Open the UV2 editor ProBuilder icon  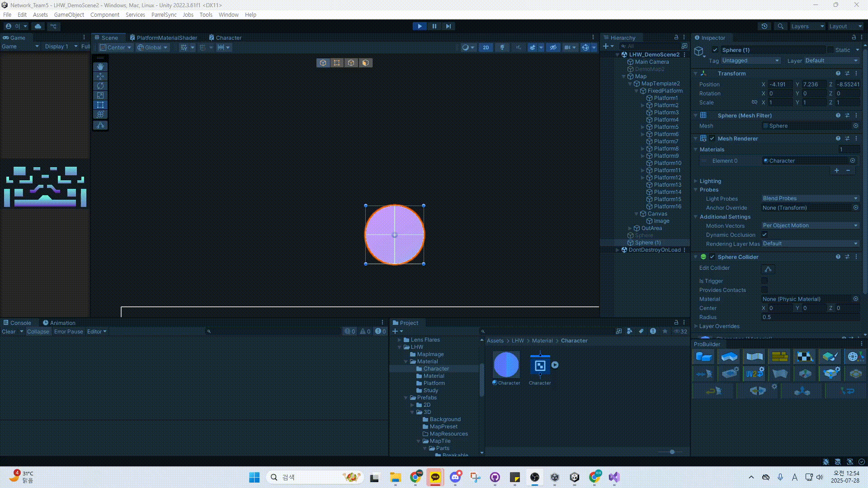[x=754, y=374]
